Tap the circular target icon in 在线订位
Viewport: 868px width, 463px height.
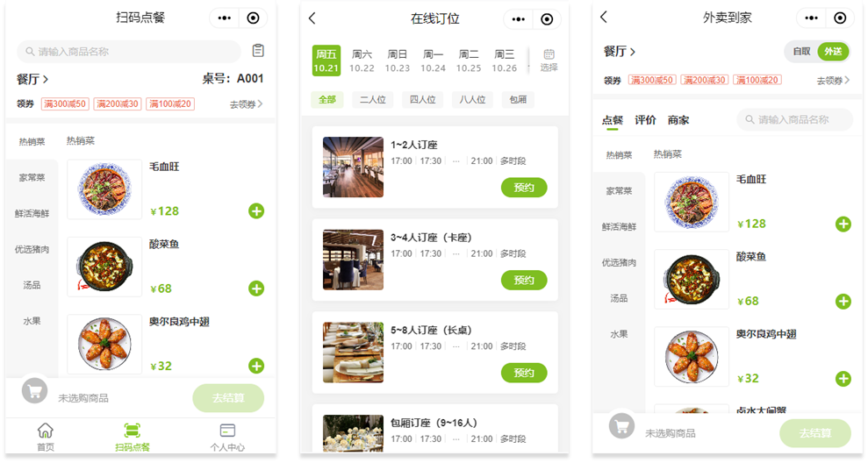coord(547,19)
